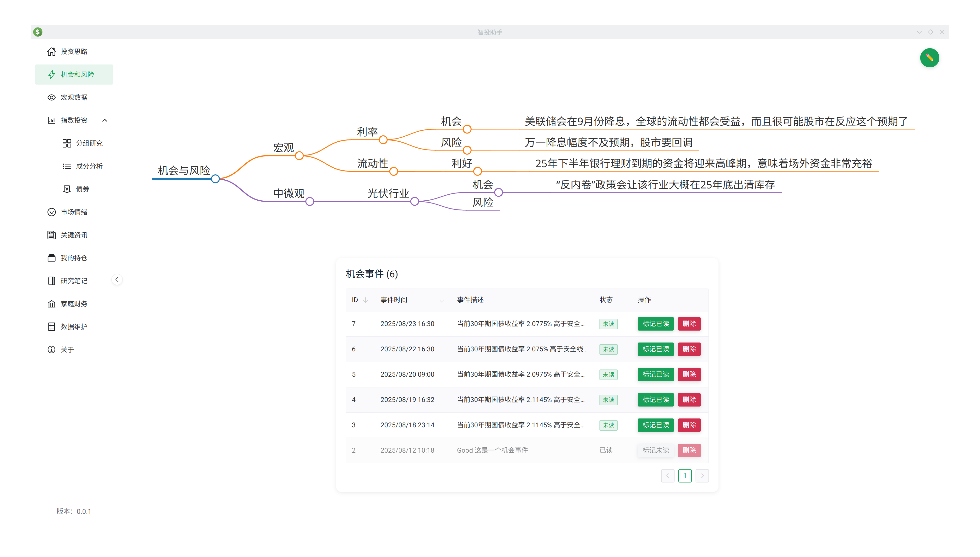Open 关键资讯 newspaper icon
The height and width of the screenshot is (557, 980).
51,235
